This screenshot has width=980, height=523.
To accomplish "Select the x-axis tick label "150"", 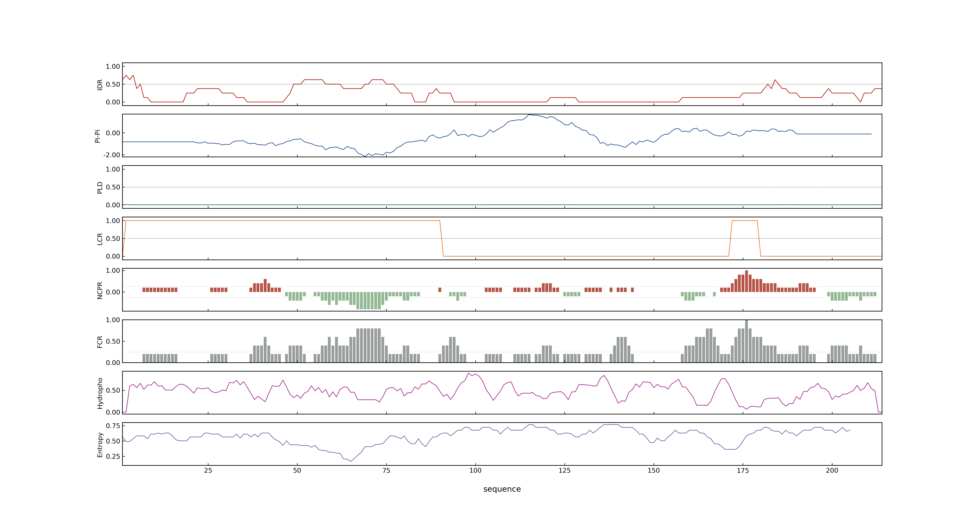I will coord(654,470).
